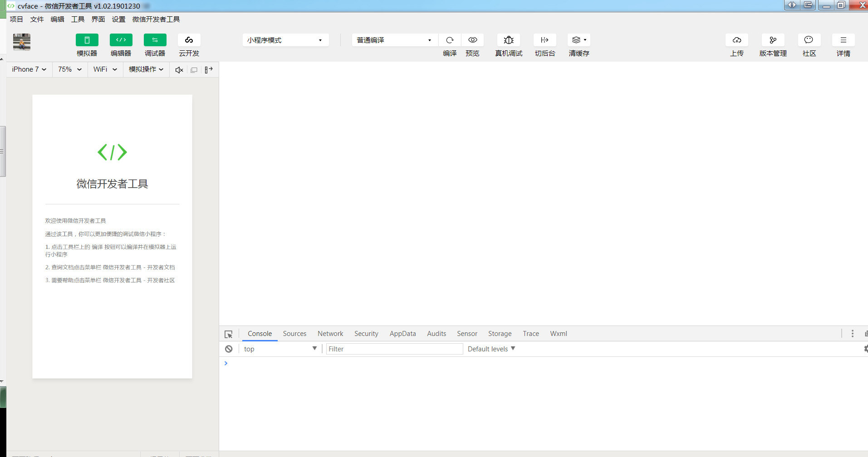The height and width of the screenshot is (457, 868).
Task: Open the 清缓存 clear cache dropdown
Action: point(579,40)
